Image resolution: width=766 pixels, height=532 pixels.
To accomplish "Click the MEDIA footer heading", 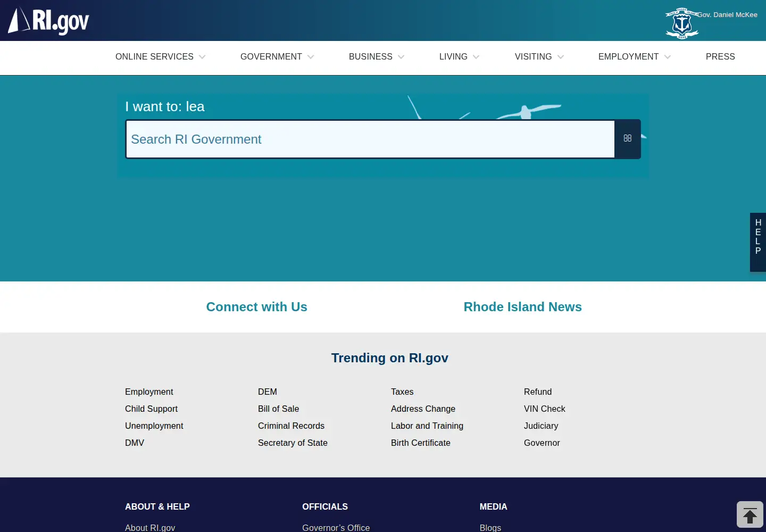I will (x=494, y=506).
